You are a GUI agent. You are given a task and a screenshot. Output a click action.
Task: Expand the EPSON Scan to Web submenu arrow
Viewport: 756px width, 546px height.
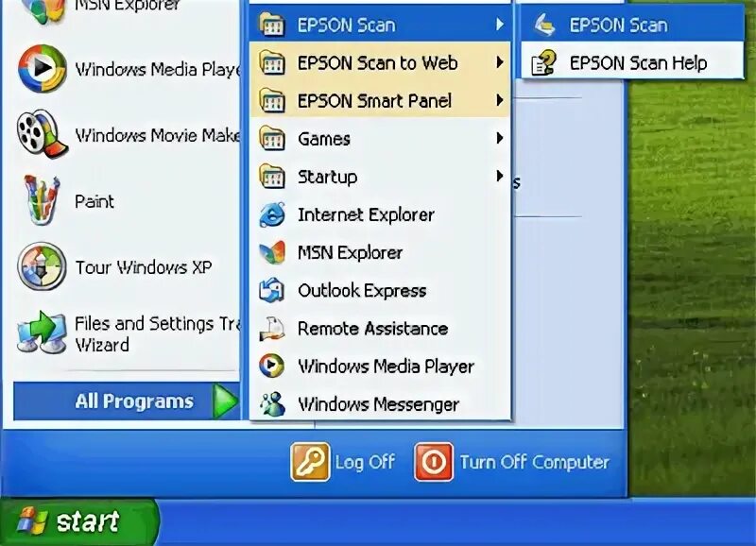coord(500,62)
